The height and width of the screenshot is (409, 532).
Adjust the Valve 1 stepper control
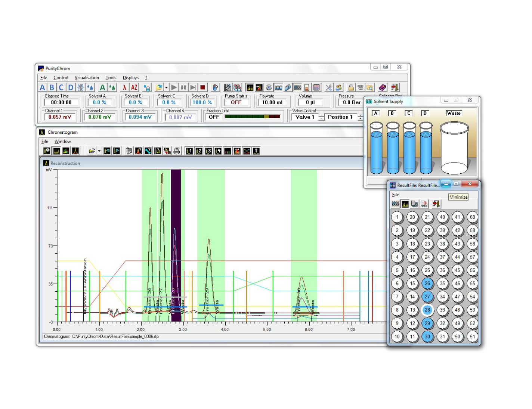click(x=321, y=117)
